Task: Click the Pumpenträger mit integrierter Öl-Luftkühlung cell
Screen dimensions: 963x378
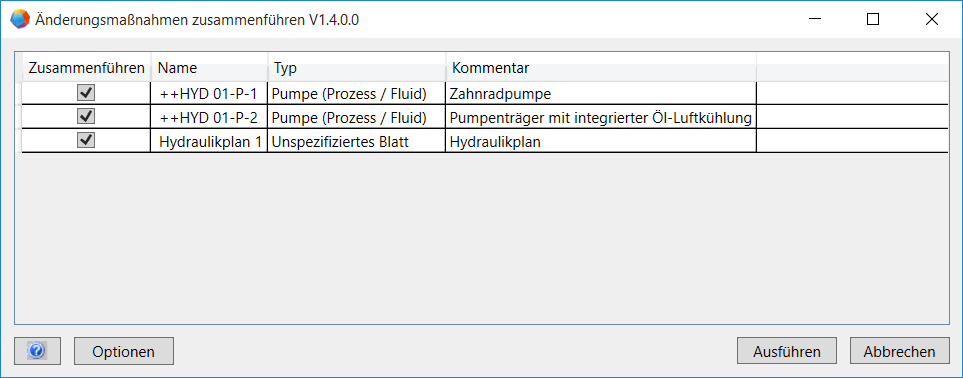Action: pos(601,117)
